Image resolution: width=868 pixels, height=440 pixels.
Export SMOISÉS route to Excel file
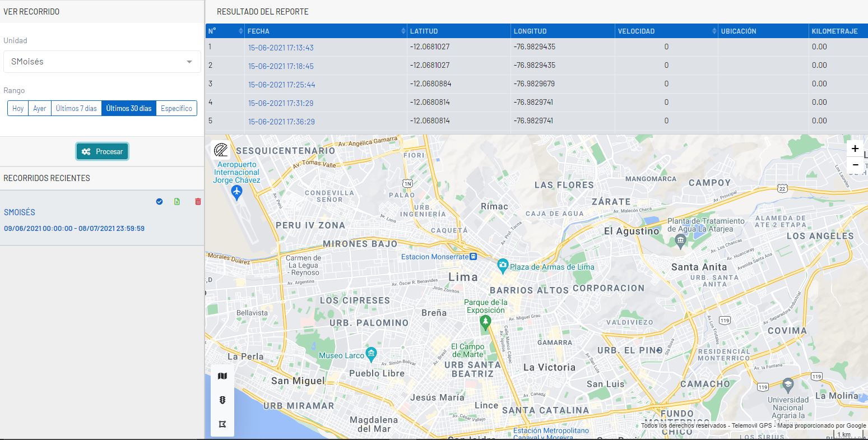click(x=177, y=201)
